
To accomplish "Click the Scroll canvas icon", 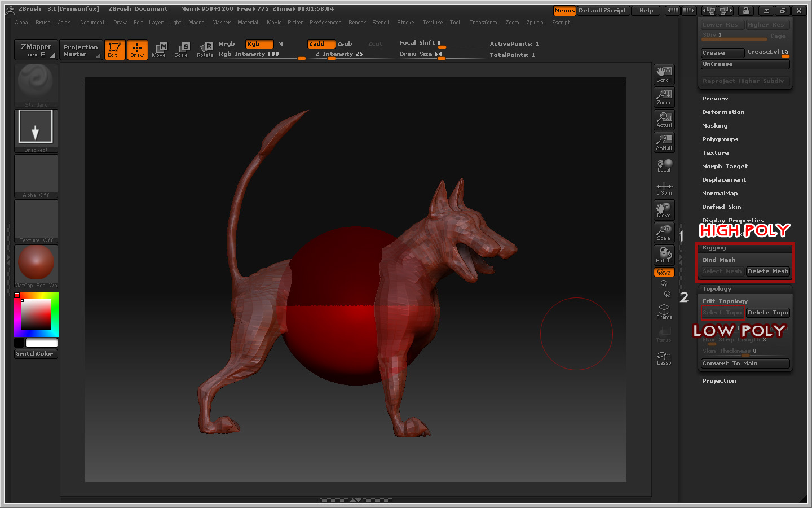I will [664, 74].
